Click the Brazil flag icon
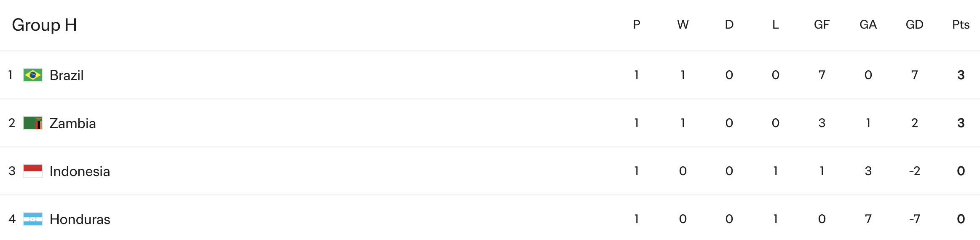Screen dimensions: 980x240 pos(33,75)
